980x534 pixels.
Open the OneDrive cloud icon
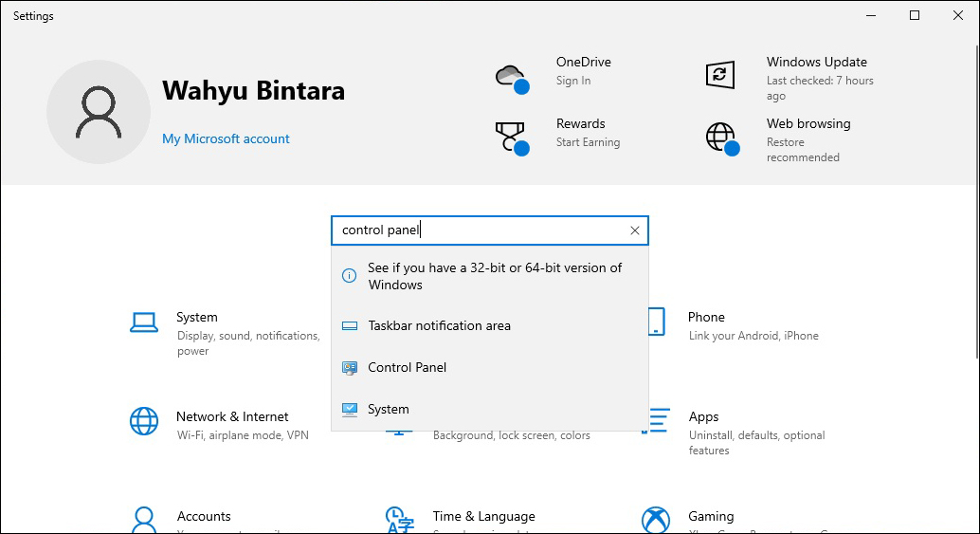click(x=513, y=79)
